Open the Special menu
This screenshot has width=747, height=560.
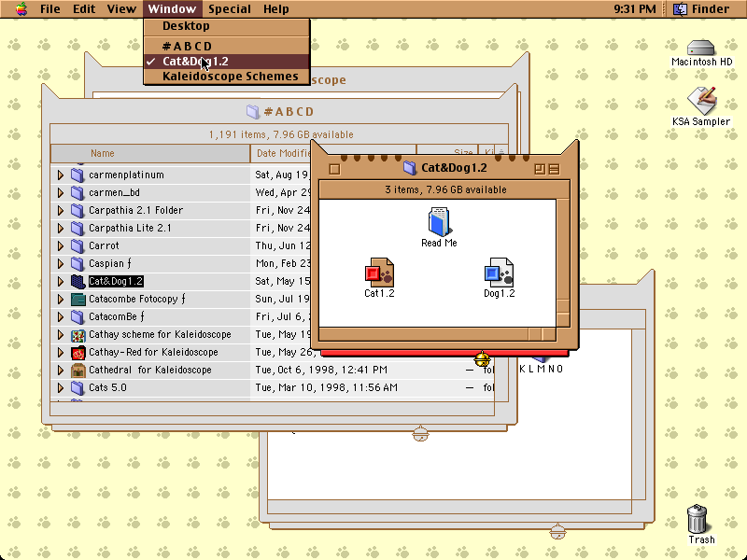point(230,9)
